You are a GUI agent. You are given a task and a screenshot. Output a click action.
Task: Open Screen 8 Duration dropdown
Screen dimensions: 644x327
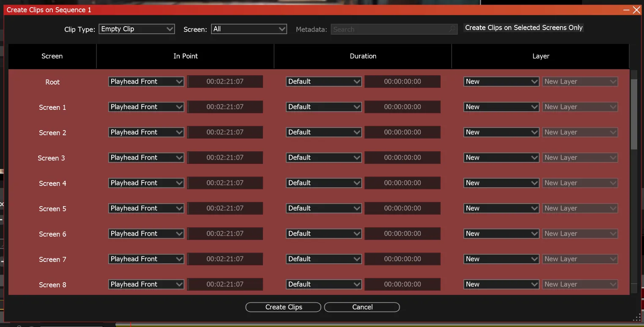(324, 284)
